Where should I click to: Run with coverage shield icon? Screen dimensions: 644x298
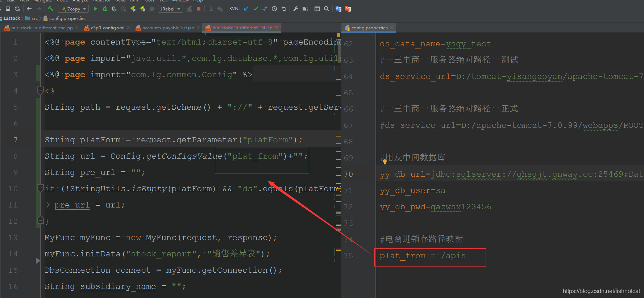(114, 9)
